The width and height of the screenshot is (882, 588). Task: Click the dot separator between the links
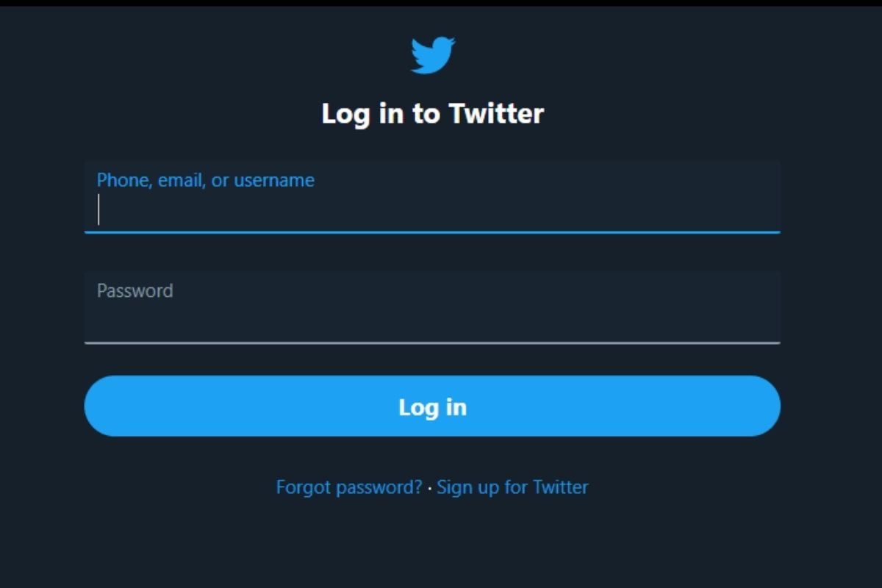point(429,488)
